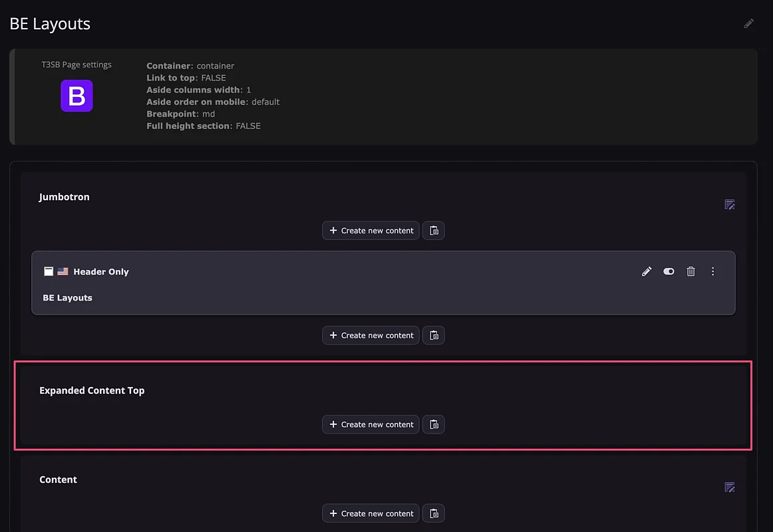Create new content in Content column
Viewport: 773px width, 532px height.
(371, 513)
